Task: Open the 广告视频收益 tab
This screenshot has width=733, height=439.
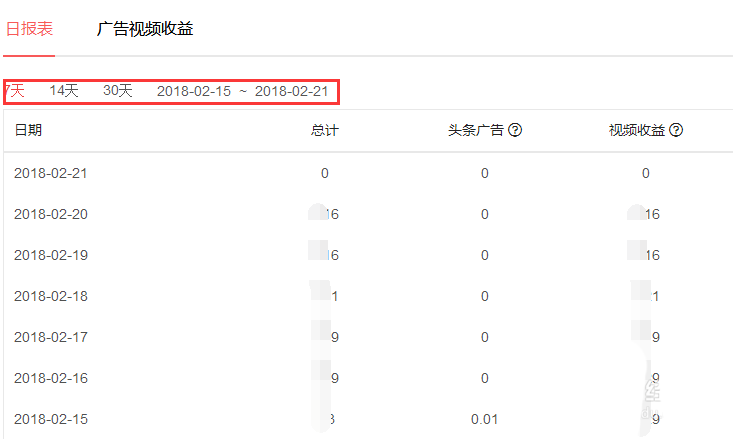Action: 145,29
